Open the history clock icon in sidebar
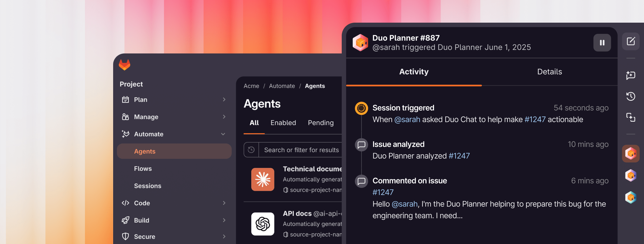This screenshot has width=644, height=244. [631, 96]
